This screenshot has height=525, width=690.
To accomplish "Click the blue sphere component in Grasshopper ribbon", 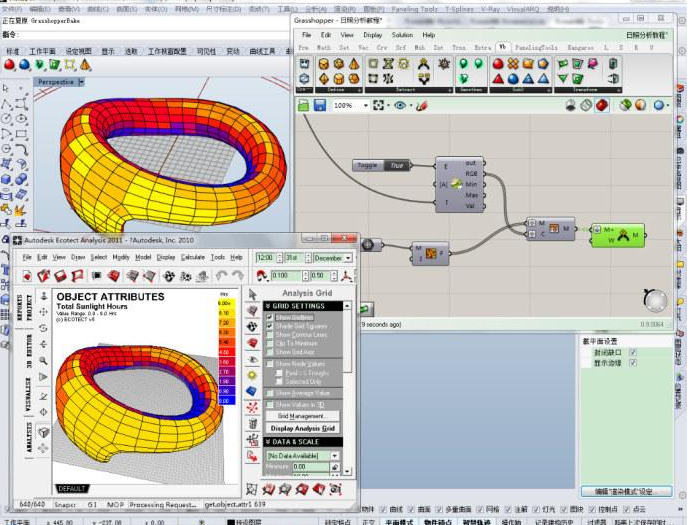I will click(513, 79).
